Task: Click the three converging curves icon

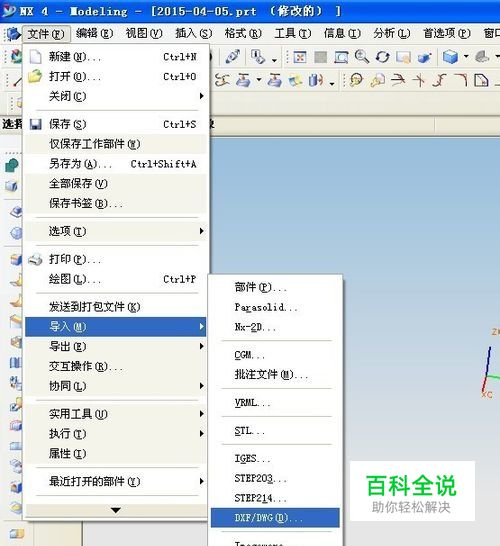Action: (x=398, y=80)
